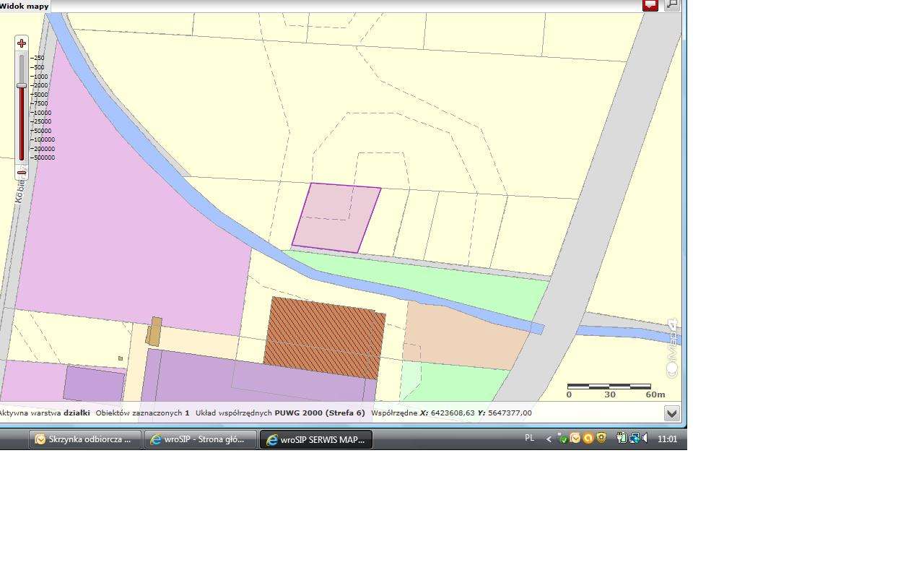Set map scale to 5000
This screenshot has width=924, height=578.
click(39, 95)
